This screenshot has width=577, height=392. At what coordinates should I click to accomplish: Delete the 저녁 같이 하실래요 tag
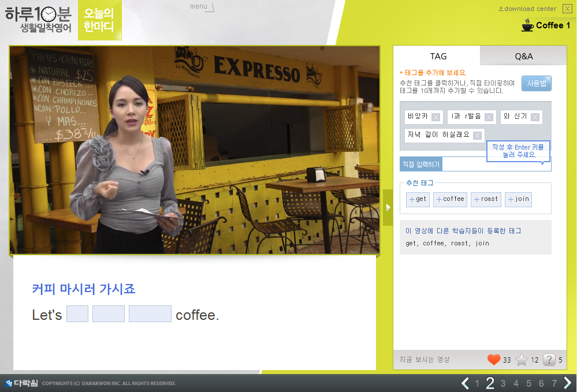[477, 136]
